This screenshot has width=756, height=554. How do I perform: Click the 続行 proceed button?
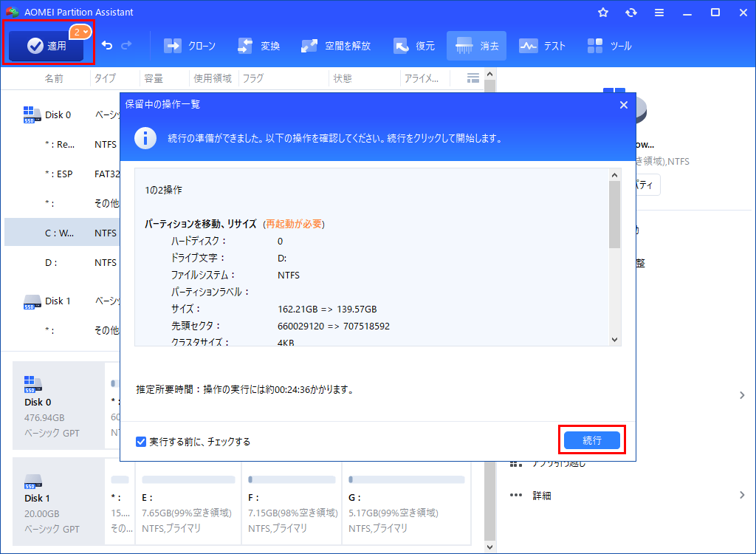(x=591, y=440)
